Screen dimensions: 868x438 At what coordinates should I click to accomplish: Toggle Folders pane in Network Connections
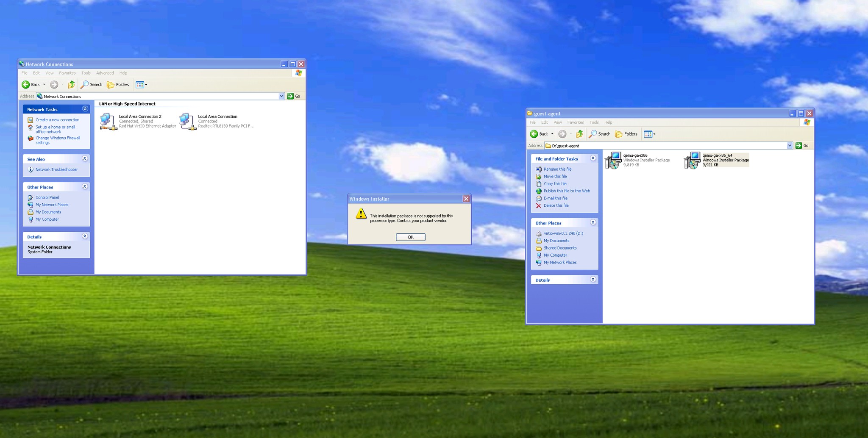point(118,85)
